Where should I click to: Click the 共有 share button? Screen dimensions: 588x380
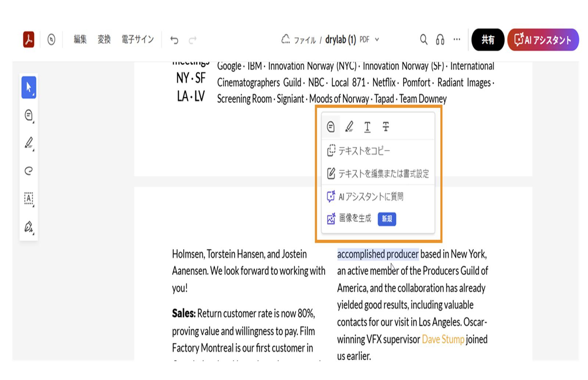488,39
